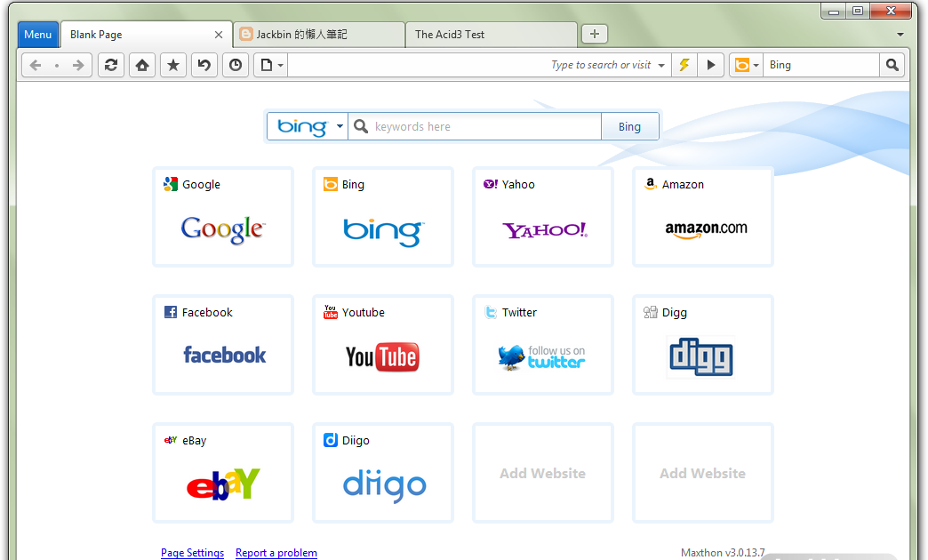Click the Bing search engine icon in toolbar
This screenshot has height=560, width=928.
[x=741, y=65]
